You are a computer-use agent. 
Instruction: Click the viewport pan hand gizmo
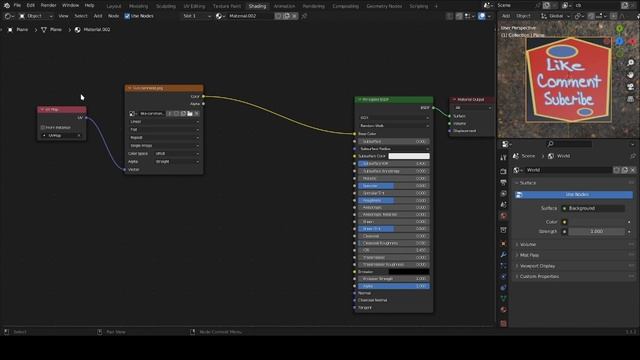point(631,75)
